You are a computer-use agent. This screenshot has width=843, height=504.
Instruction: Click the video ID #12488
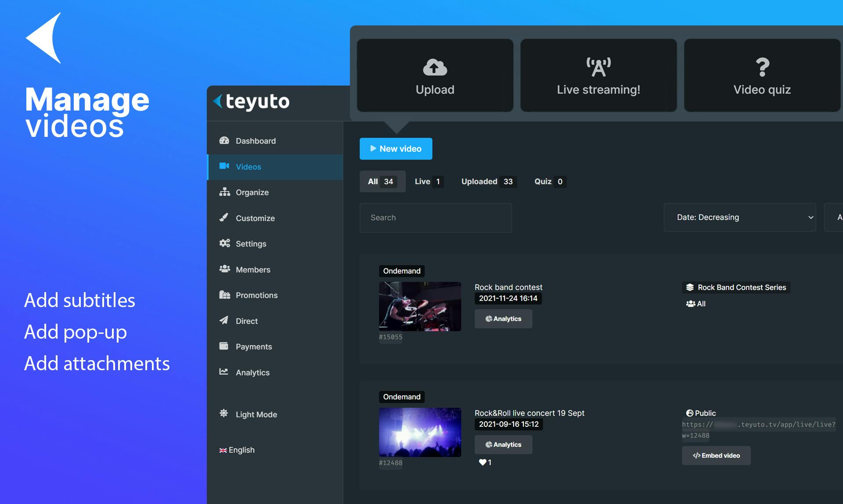391,463
